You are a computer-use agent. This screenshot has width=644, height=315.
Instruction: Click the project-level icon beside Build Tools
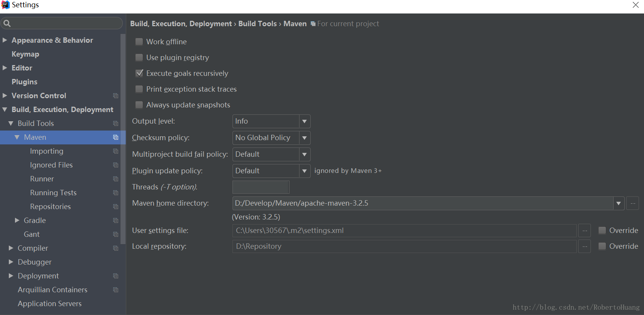coord(115,123)
